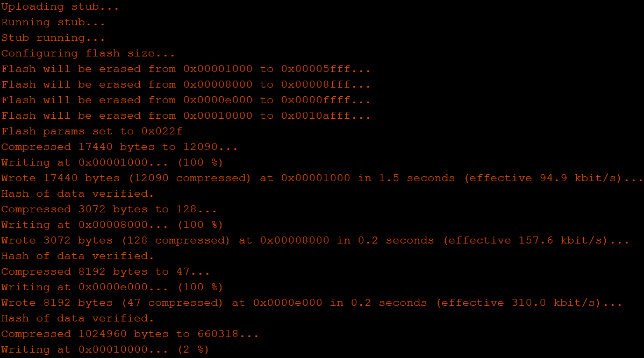Click the erase line ending 0x0010afff
This screenshot has height=358, width=644.
[186, 116]
